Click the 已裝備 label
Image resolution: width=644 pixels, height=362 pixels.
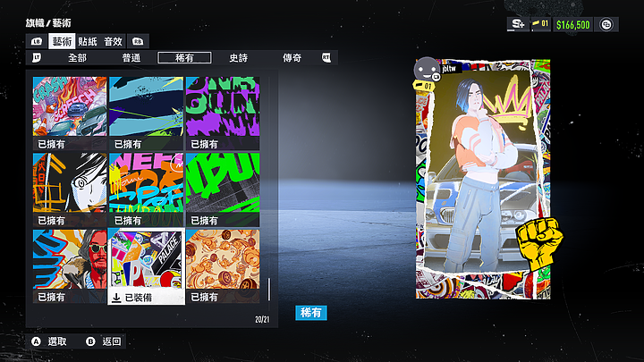tap(139, 298)
